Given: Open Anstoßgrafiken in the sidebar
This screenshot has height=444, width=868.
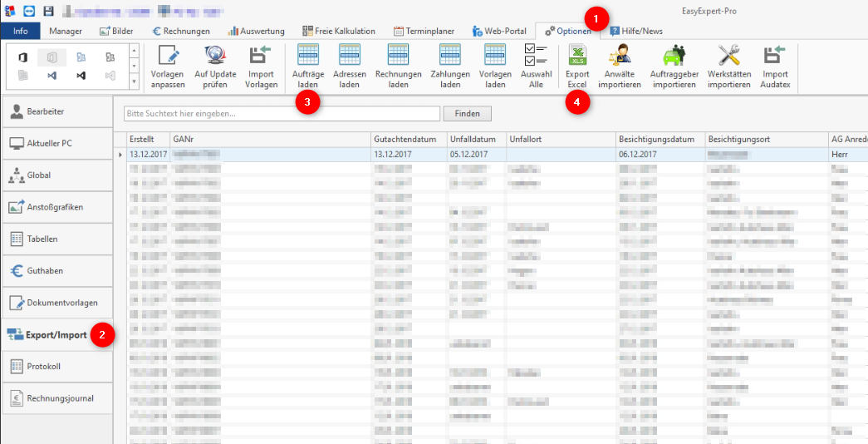Looking at the screenshot, I should coord(56,207).
